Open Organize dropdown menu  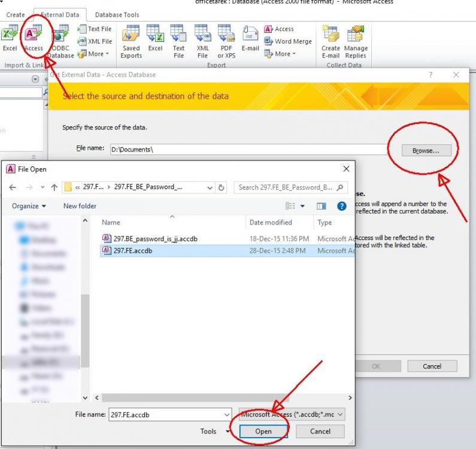coord(29,206)
